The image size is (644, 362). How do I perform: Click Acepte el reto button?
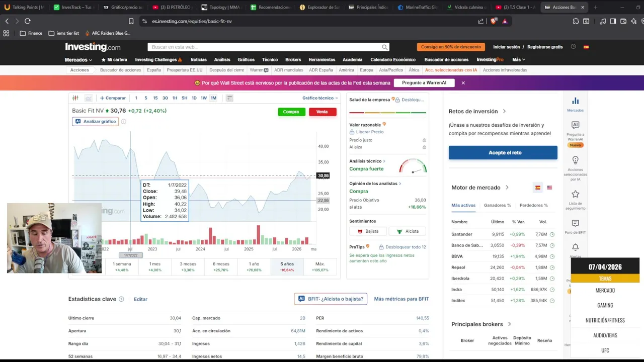(503, 152)
